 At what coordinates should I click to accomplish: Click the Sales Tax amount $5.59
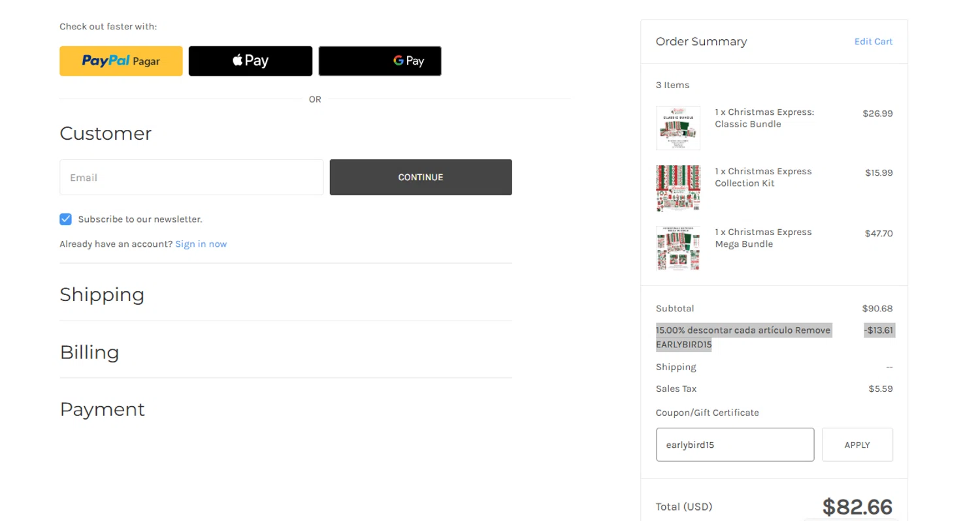[881, 388]
